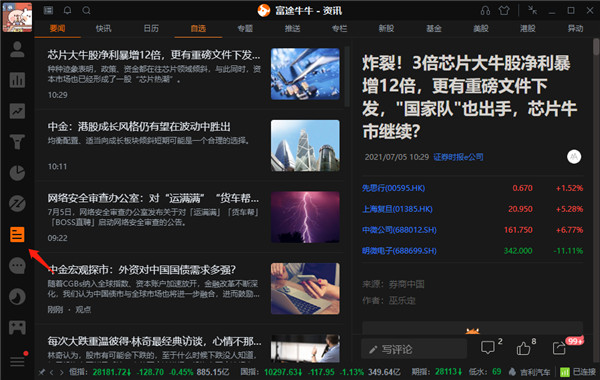Screen dimensions: 600x380
Task: Click the purple lightning thumbnail image
Action: [x=305, y=217]
